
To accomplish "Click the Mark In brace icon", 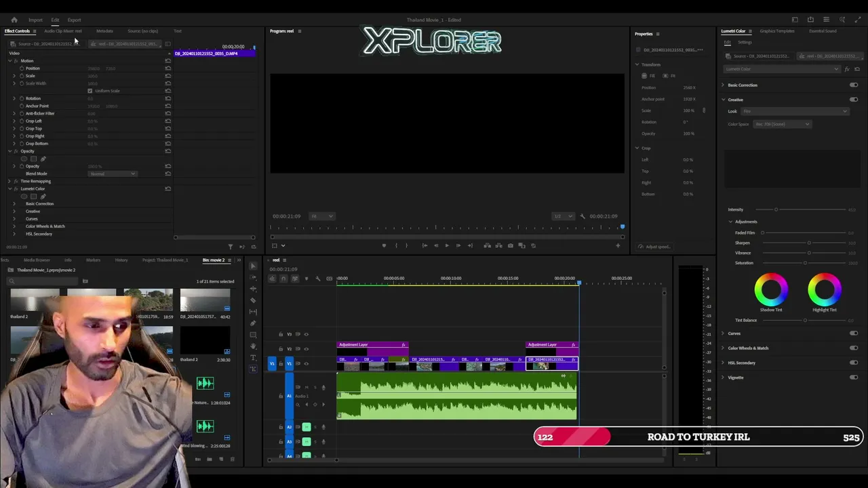I will point(396,245).
